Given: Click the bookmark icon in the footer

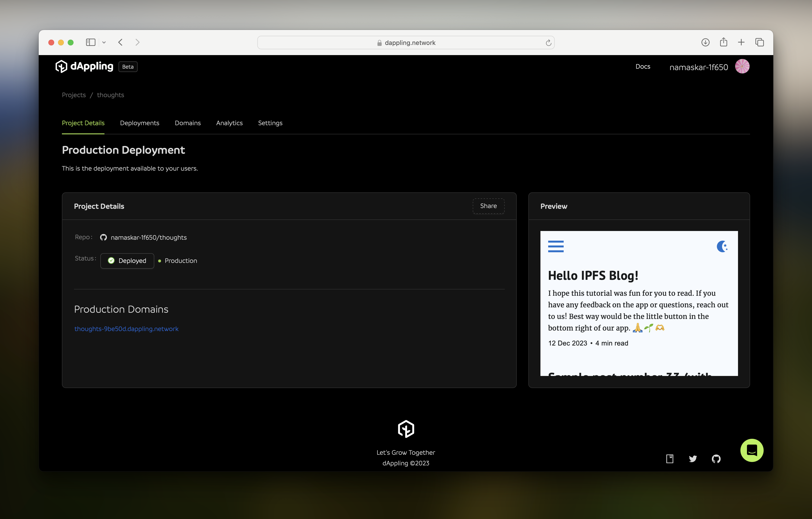Looking at the screenshot, I should pyautogui.click(x=669, y=458).
